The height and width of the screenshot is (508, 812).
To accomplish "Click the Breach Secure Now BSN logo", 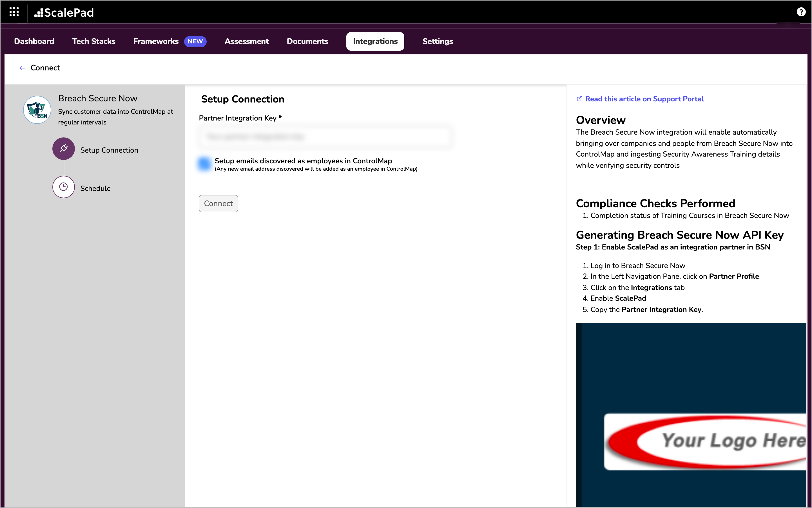I will click(37, 110).
